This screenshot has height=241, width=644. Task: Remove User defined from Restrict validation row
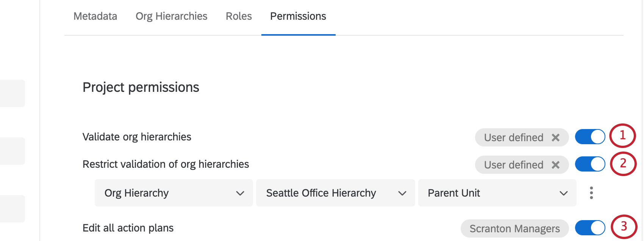coord(556,165)
